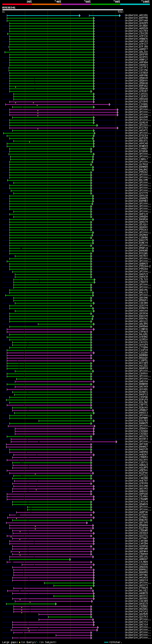Open hit UniRef100_C0NR06
Screen dimensions: 152x644
(136, 329)
